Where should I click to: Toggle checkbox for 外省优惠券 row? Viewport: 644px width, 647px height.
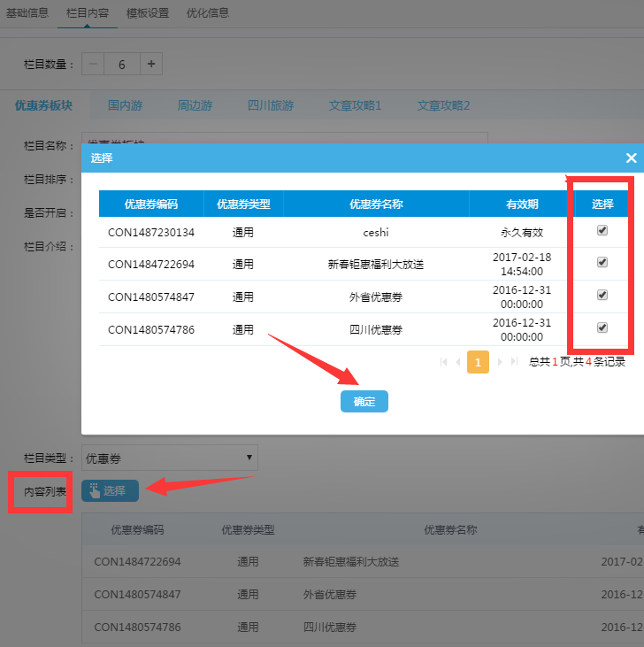pyautogui.click(x=602, y=295)
